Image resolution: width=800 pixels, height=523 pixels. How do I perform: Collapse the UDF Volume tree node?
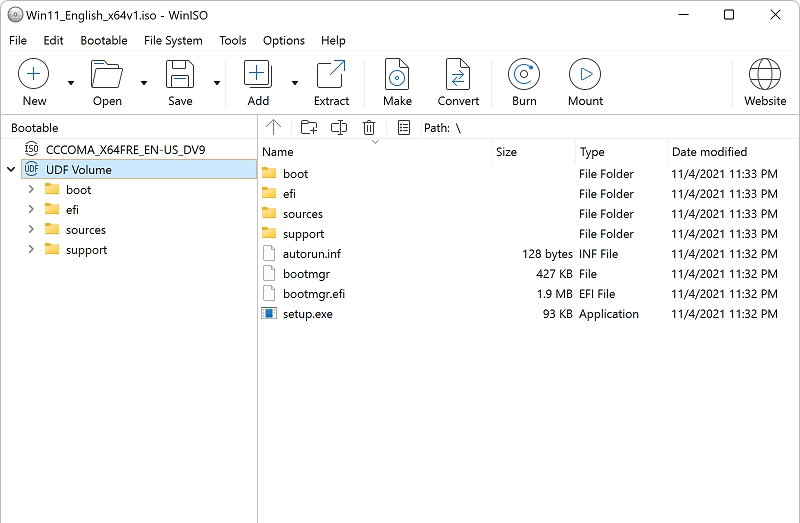[x=11, y=169]
